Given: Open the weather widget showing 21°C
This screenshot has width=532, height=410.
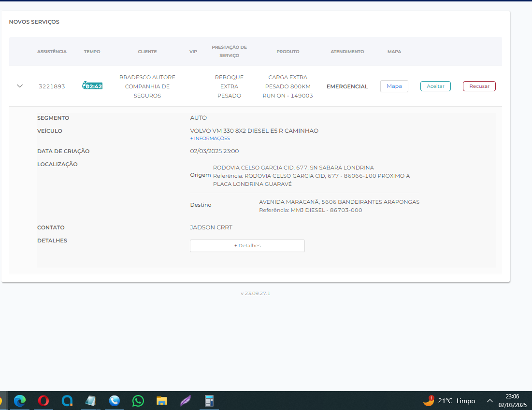Looking at the screenshot, I should pyautogui.click(x=449, y=401).
